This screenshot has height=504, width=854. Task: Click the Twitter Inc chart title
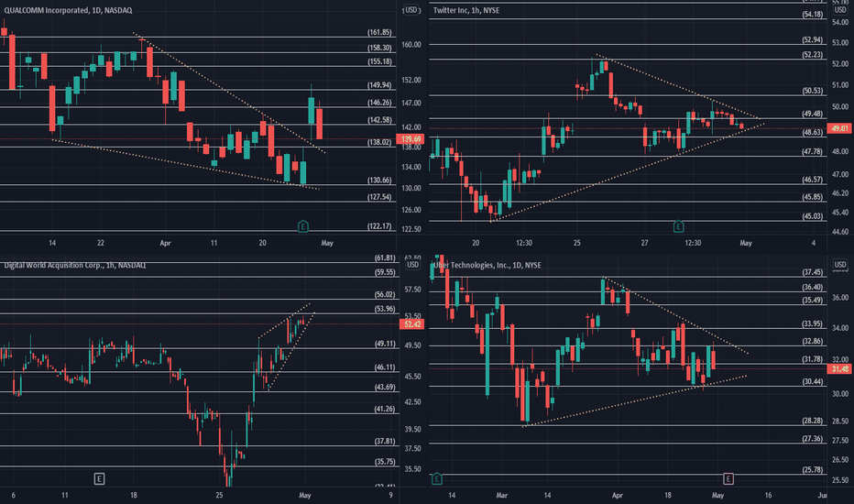pyautogui.click(x=465, y=10)
